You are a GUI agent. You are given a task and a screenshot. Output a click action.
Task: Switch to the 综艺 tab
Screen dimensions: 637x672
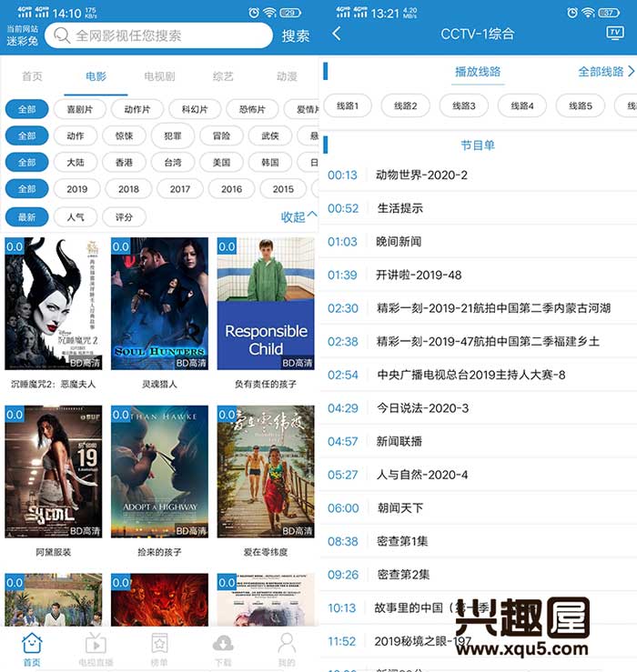[x=223, y=76]
